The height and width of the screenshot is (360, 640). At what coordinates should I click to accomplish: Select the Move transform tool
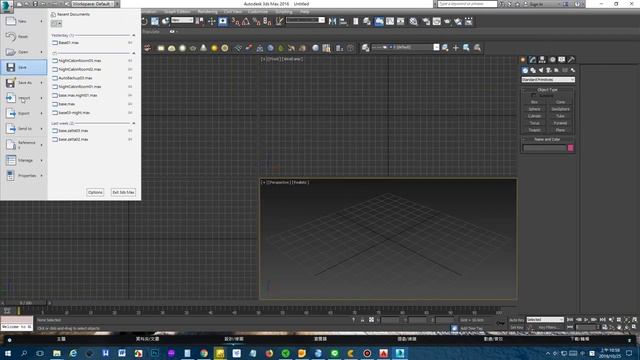point(211,21)
